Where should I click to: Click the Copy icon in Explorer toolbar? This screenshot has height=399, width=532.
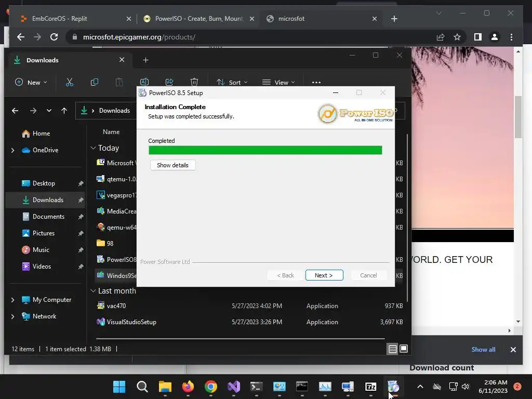pos(95,82)
